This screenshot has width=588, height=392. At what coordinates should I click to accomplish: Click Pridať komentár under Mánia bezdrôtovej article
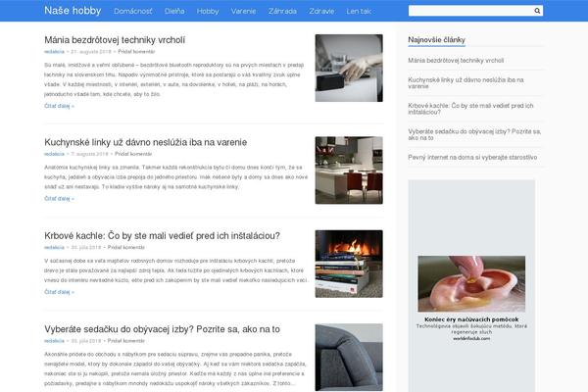(136, 52)
